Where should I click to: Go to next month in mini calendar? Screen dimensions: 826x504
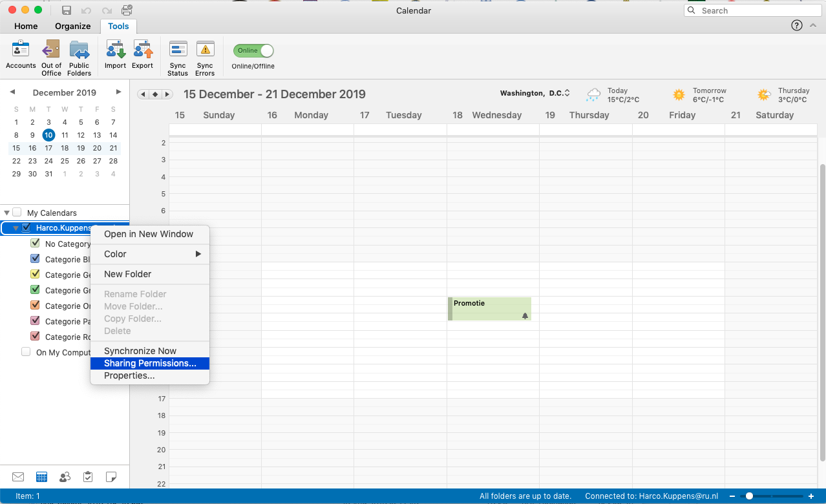pyautogui.click(x=118, y=92)
